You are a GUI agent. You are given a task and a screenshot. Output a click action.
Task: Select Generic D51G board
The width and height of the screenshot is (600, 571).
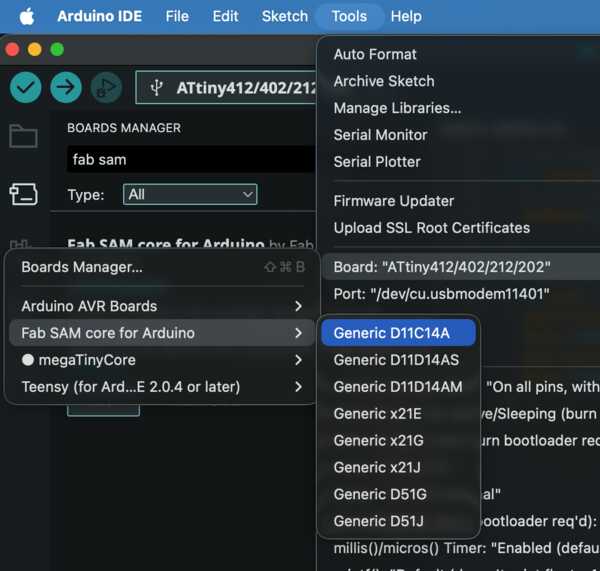tap(399, 494)
